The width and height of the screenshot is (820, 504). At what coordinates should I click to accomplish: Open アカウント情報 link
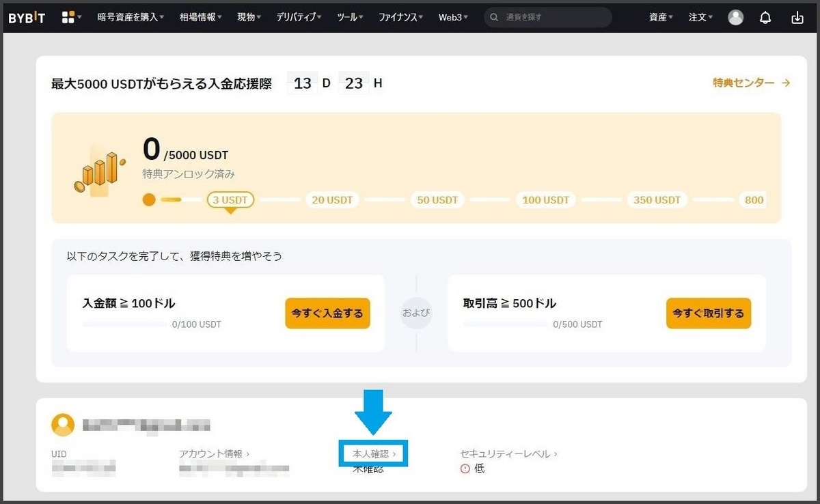(214, 453)
